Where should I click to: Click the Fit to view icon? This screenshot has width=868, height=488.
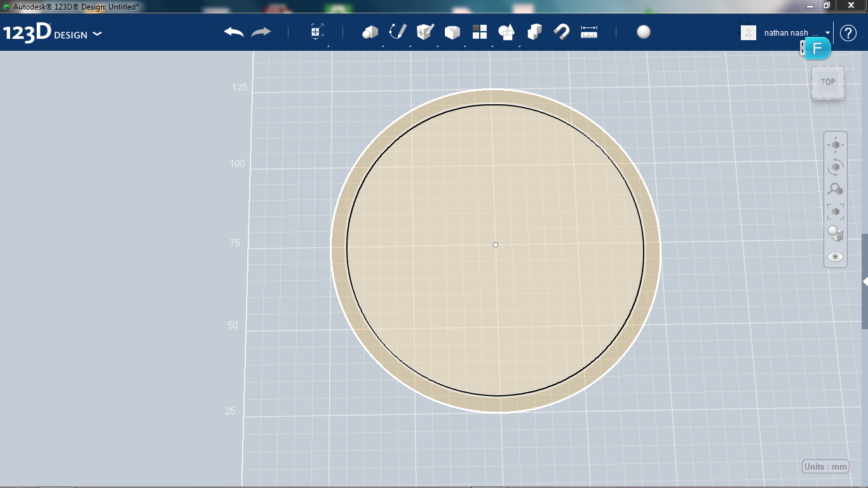tap(835, 212)
